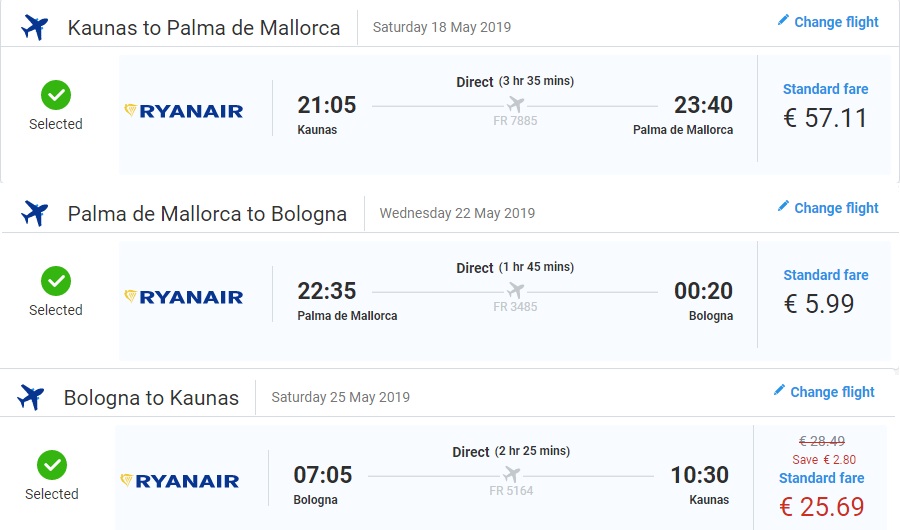Click Change flight for Saturday 25 May

point(832,392)
